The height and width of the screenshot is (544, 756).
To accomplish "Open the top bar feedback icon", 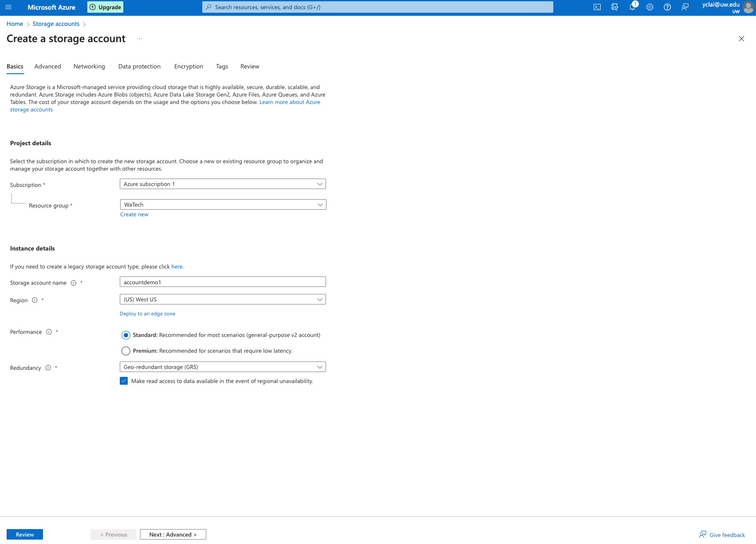I will (x=685, y=7).
